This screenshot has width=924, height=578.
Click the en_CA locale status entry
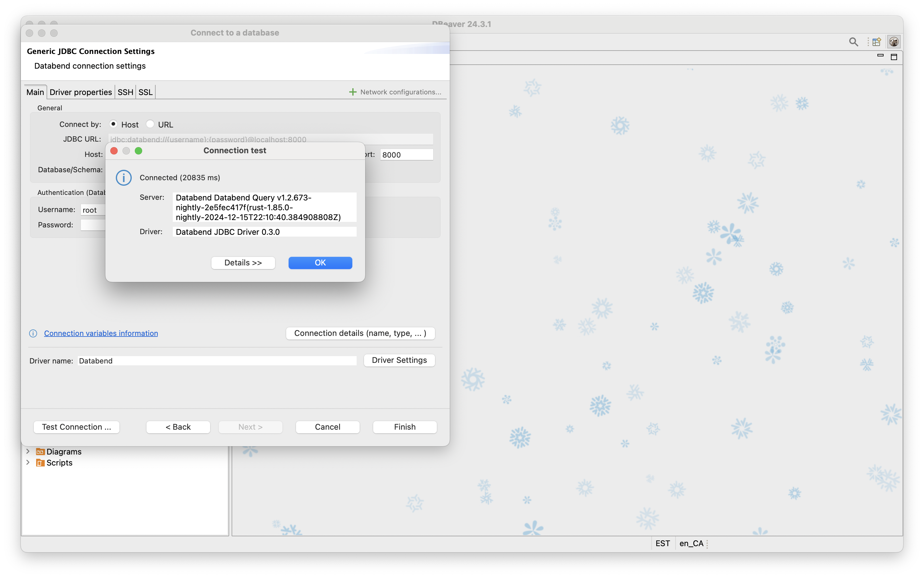(691, 544)
